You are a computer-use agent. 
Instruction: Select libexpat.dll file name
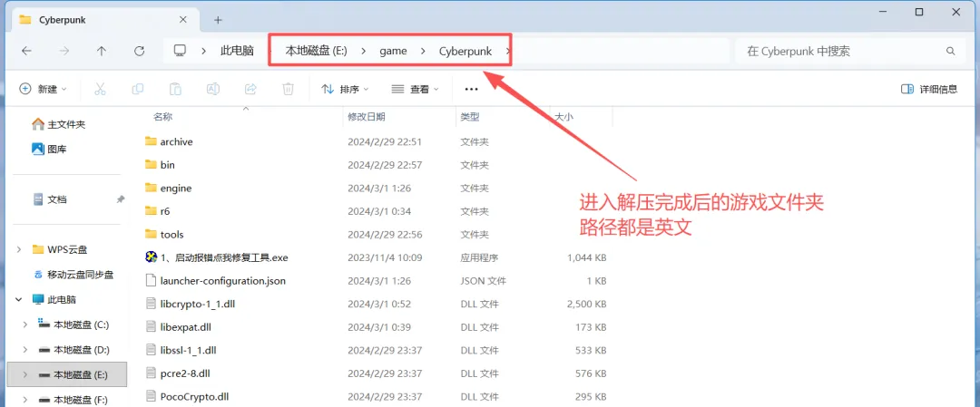pyautogui.click(x=185, y=327)
